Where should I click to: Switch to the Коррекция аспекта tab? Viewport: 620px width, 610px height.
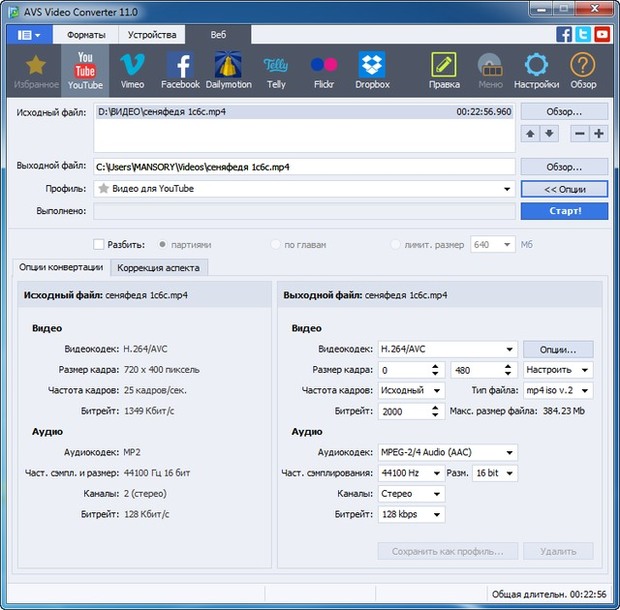pos(159,268)
